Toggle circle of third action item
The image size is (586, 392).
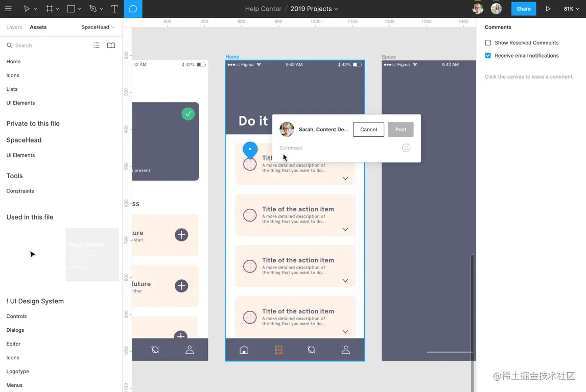point(250,266)
